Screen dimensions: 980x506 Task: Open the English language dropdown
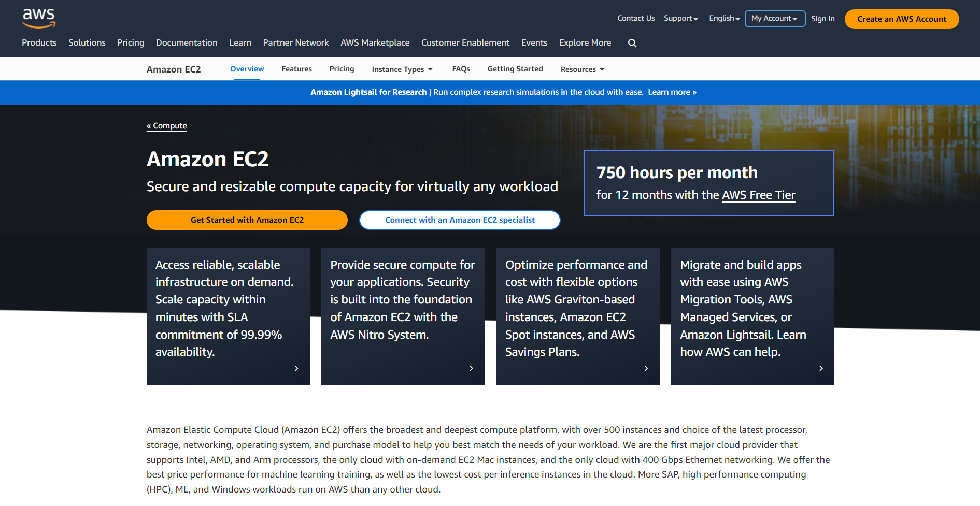(x=725, y=18)
